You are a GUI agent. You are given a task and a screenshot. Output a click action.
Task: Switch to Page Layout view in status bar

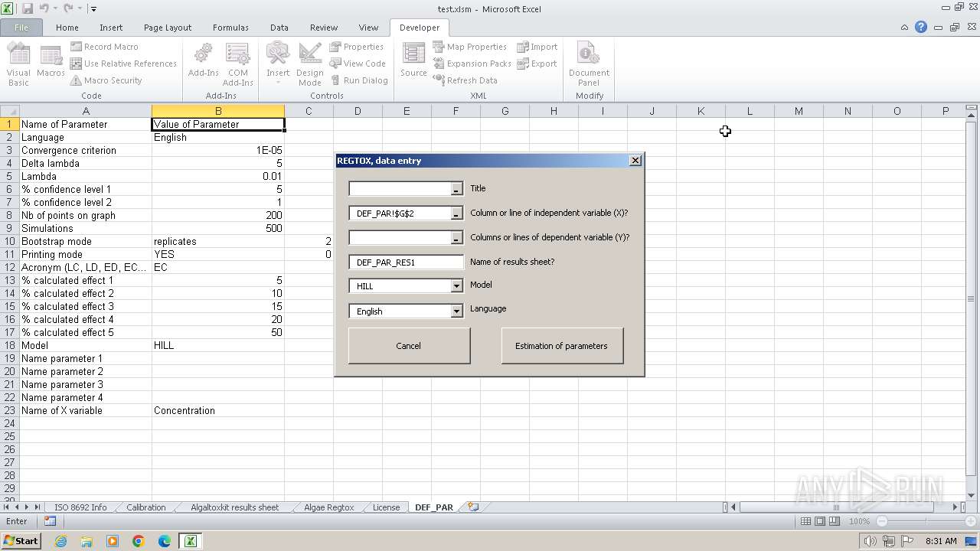(x=820, y=521)
